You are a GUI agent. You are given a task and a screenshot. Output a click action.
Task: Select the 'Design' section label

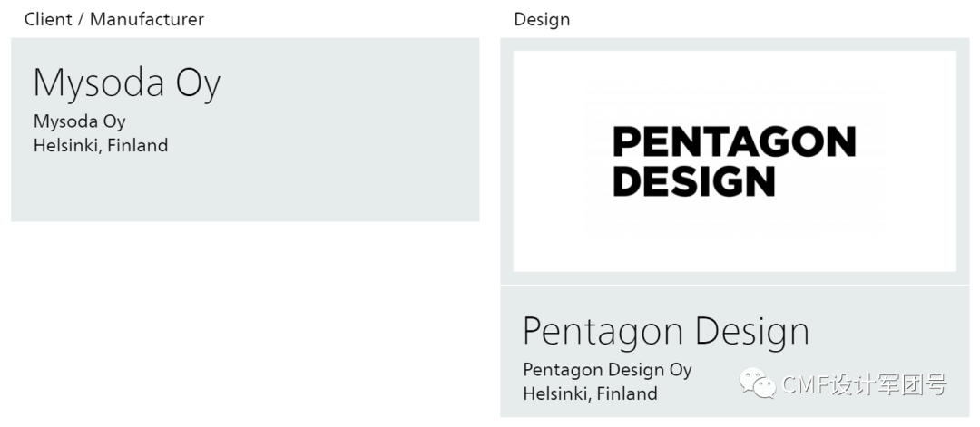click(x=542, y=19)
